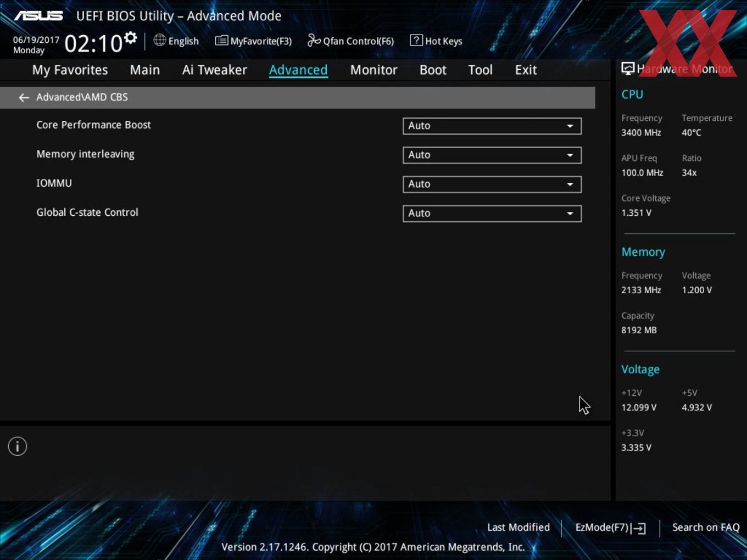Image resolution: width=747 pixels, height=560 pixels.
Task: Select the Memory interleaving label
Action: [x=85, y=154]
